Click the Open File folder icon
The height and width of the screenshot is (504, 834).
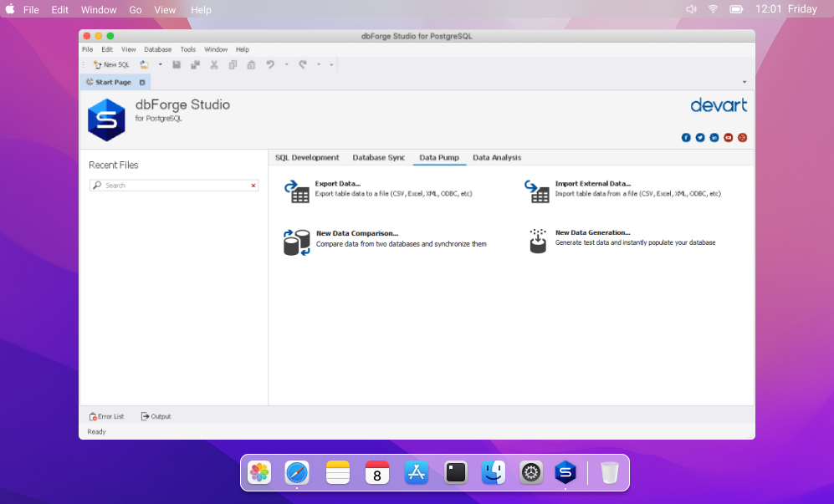click(x=144, y=65)
